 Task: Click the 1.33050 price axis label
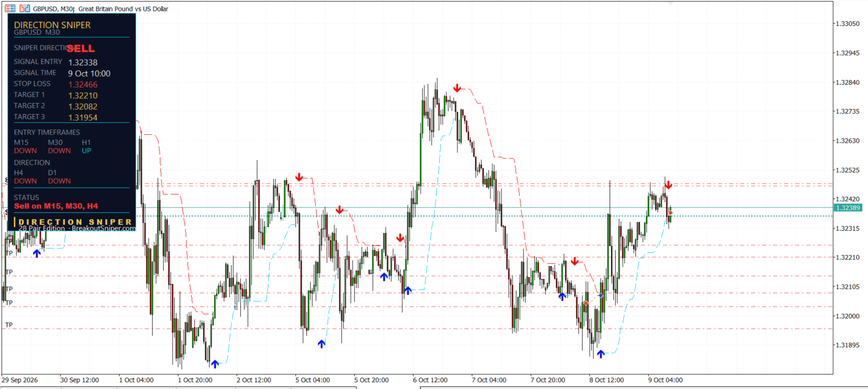pyautogui.click(x=848, y=24)
